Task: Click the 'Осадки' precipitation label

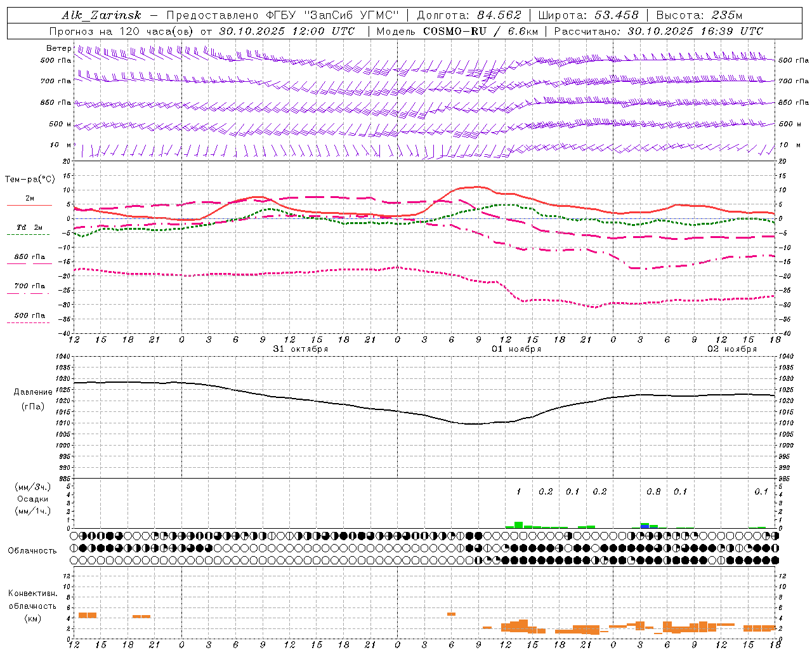Action: [x=33, y=499]
